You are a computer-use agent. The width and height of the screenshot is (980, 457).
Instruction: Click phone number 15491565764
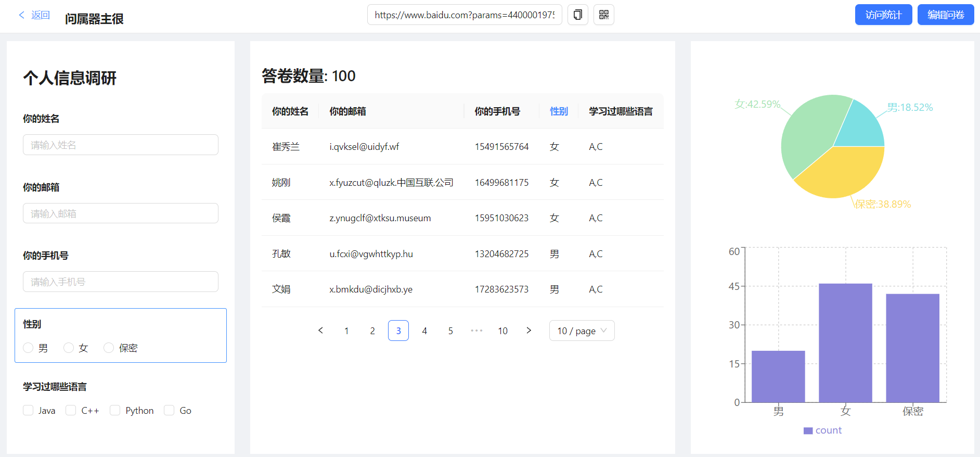point(501,147)
